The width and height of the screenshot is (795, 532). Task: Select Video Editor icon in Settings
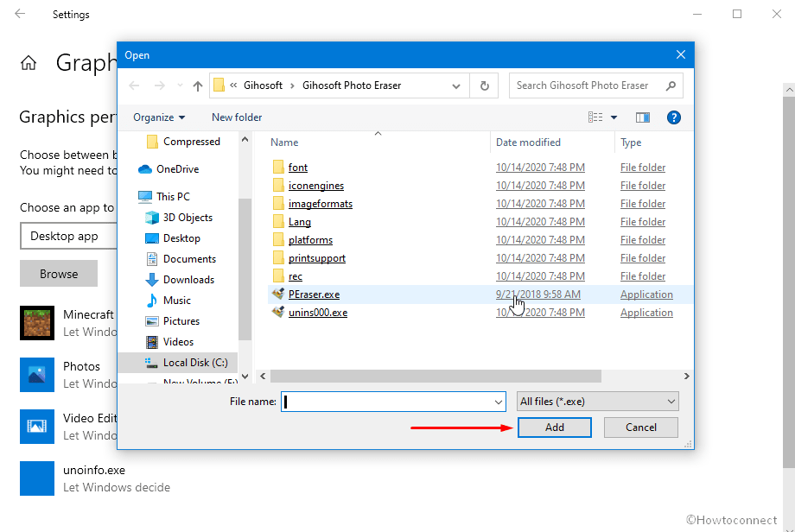click(37, 427)
